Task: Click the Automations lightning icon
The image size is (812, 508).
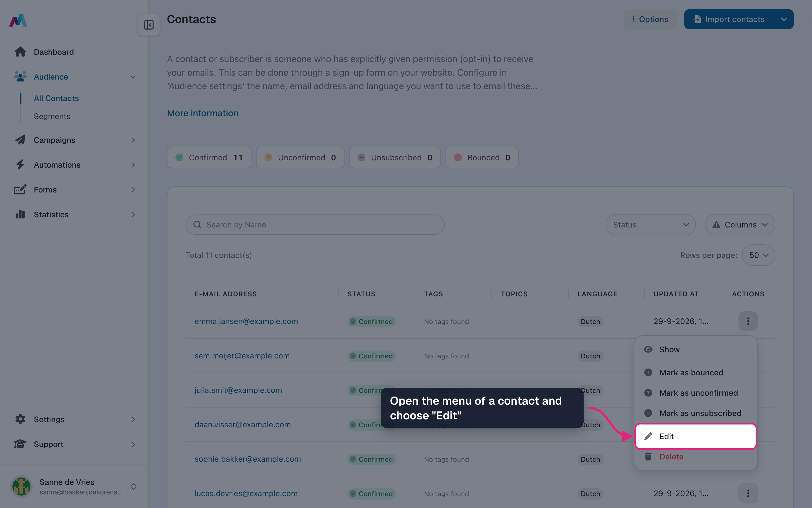Action: (20, 165)
